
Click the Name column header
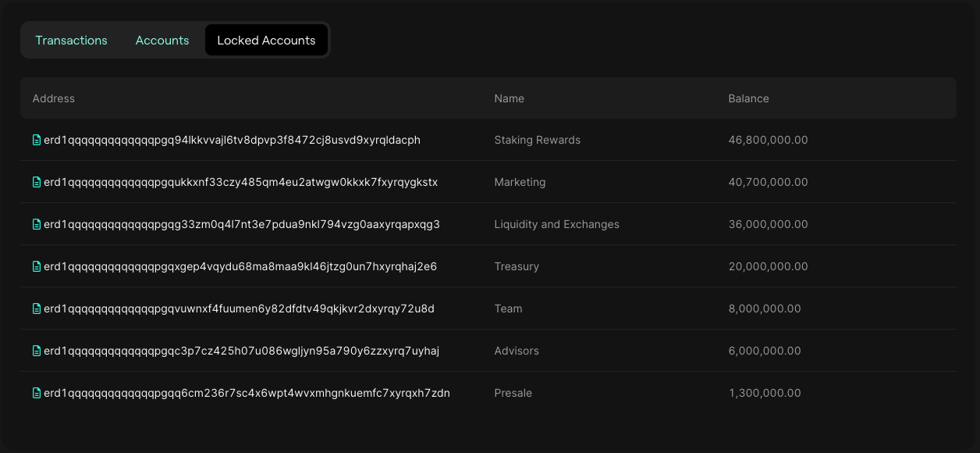point(509,98)
